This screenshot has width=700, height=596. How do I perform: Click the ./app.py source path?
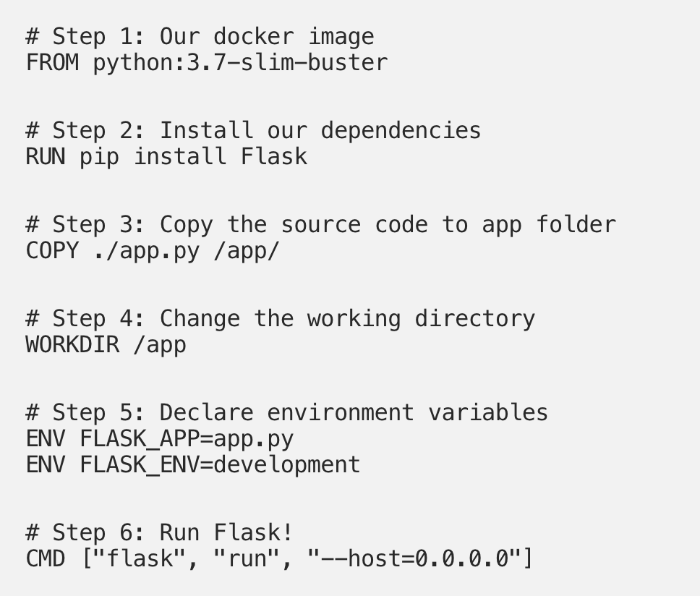pos(146,251)
